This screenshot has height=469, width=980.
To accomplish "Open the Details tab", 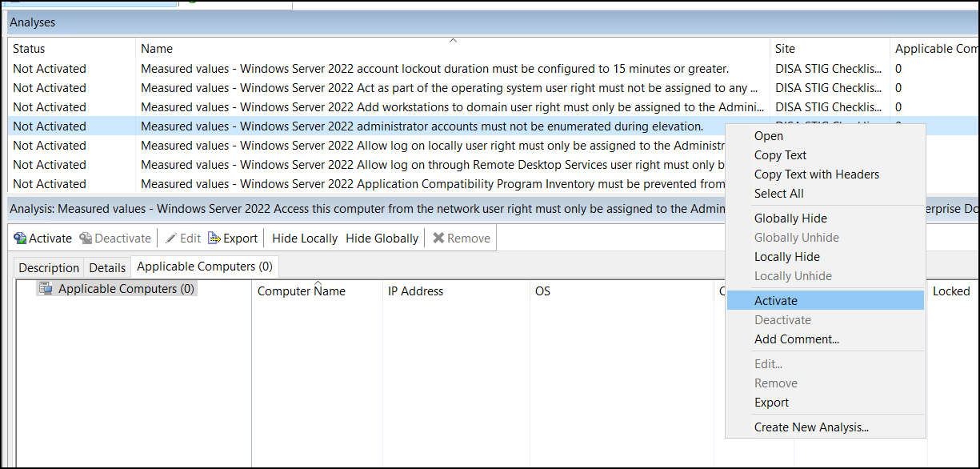I will click(106, 267).
